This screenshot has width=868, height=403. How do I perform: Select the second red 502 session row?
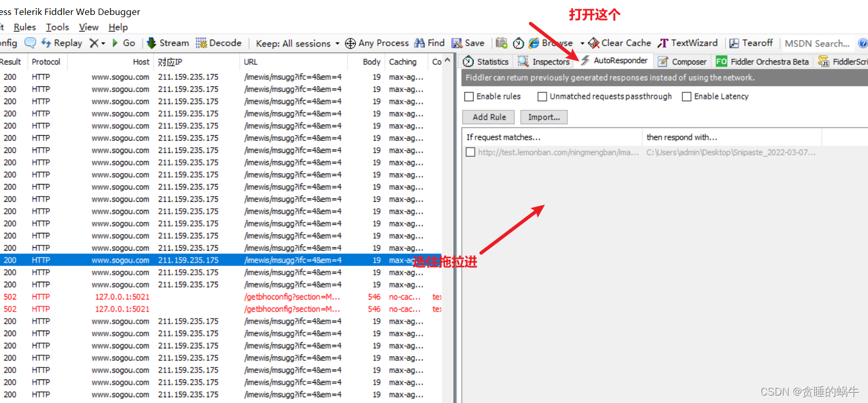click(221, 309)
